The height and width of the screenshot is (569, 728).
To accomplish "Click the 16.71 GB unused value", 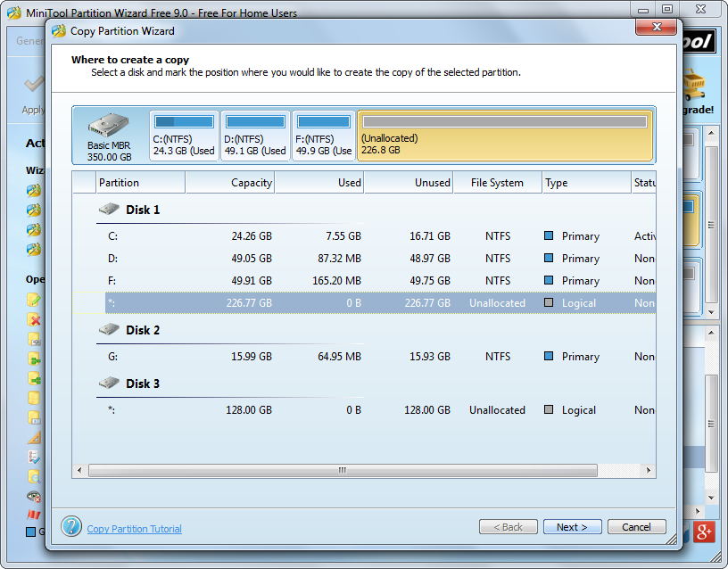I will (430, 235).
